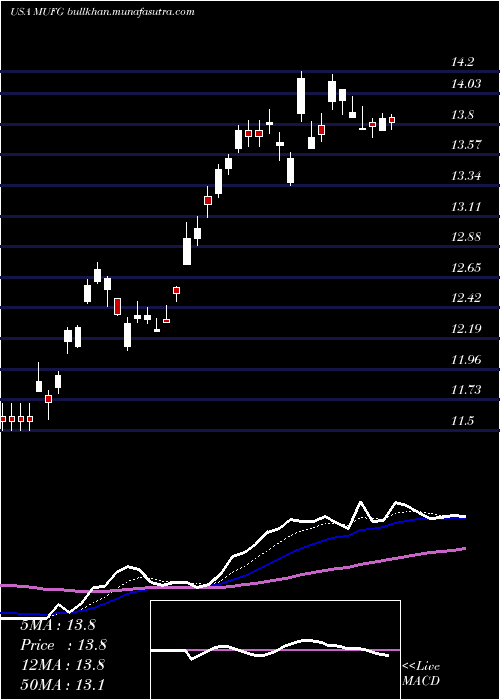Click the tallest white candle near the 14.2 high
Viewport: 500px width, 700px height.
[x=301, y=96]
